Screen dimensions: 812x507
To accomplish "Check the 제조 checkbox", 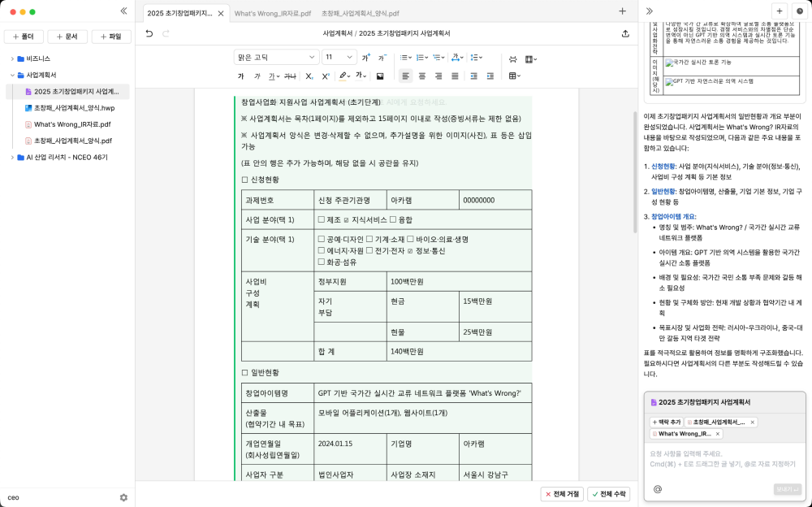I will click(x=322, y=220).
